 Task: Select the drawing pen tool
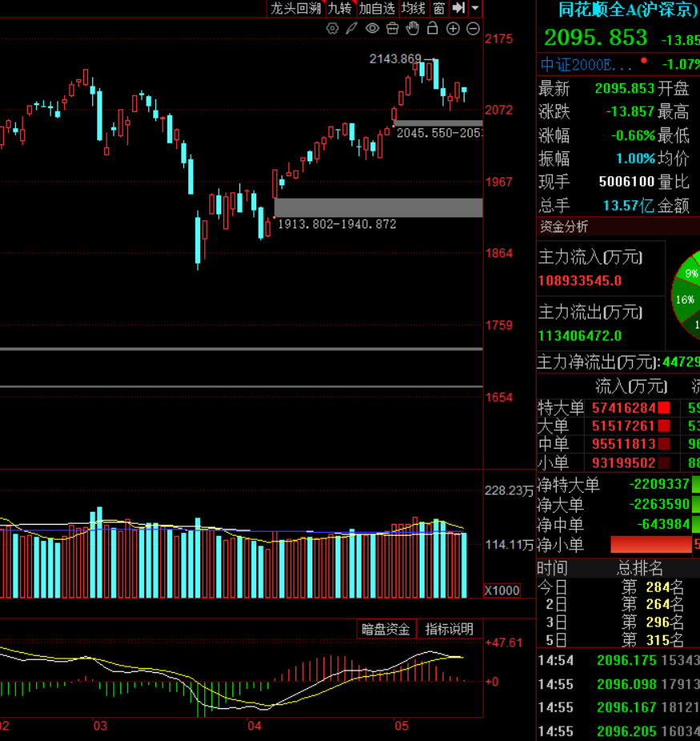point(352,29)
